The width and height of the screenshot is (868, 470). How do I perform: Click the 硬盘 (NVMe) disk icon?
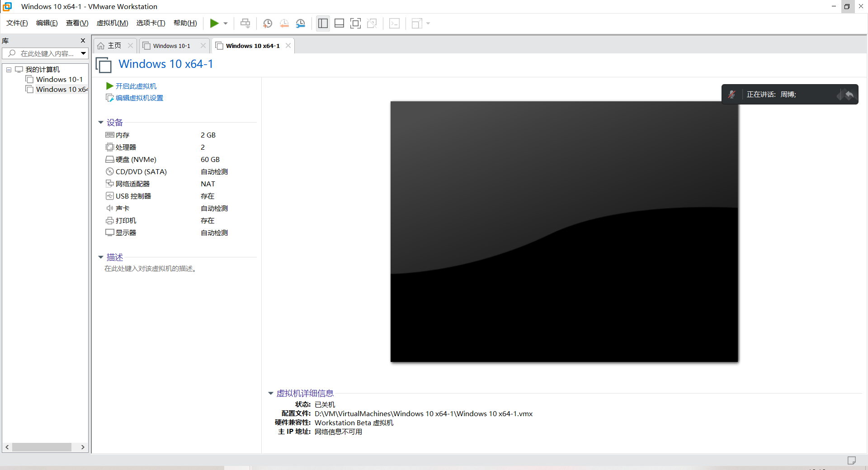(x=109, y=159)
